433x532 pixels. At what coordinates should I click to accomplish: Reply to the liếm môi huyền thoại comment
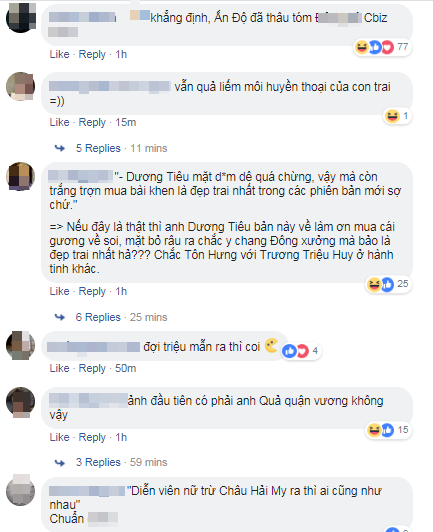pos(92,122)
